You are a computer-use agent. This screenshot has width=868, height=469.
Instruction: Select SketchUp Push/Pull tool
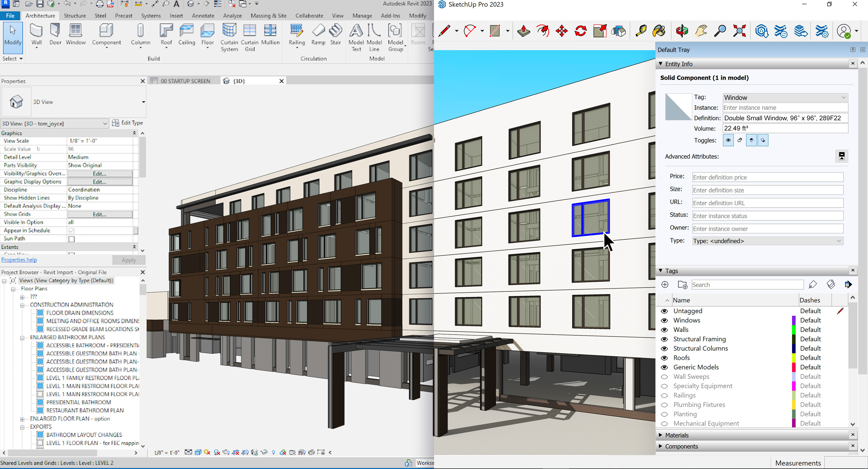524,31
